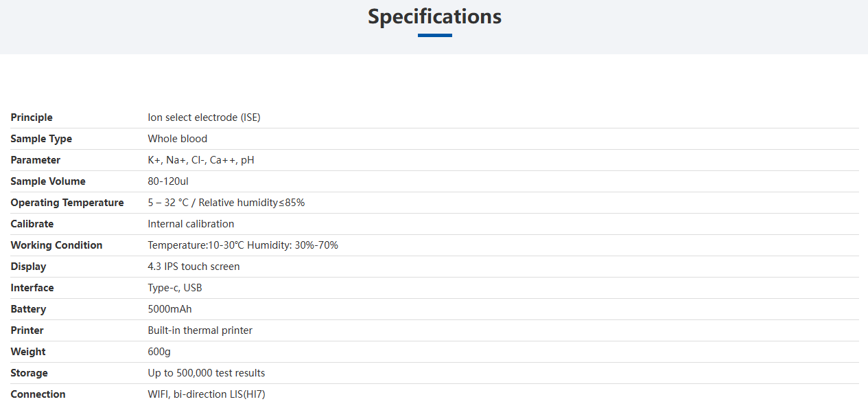Click Up to 500,000 test results text
Screen dimensions: 868x406
coord(206,373)
